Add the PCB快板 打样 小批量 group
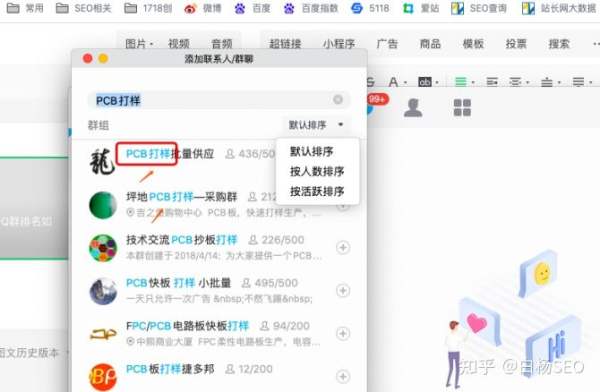 tap(343, 291)
